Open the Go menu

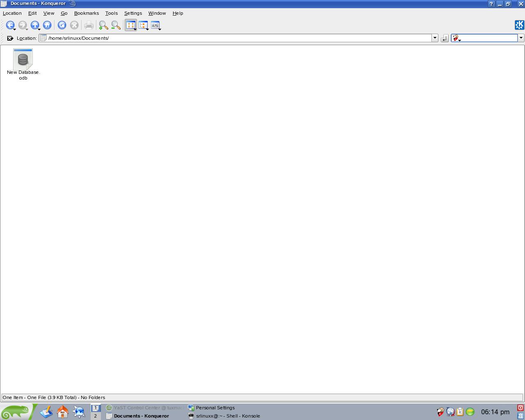(x=64, y=13)
